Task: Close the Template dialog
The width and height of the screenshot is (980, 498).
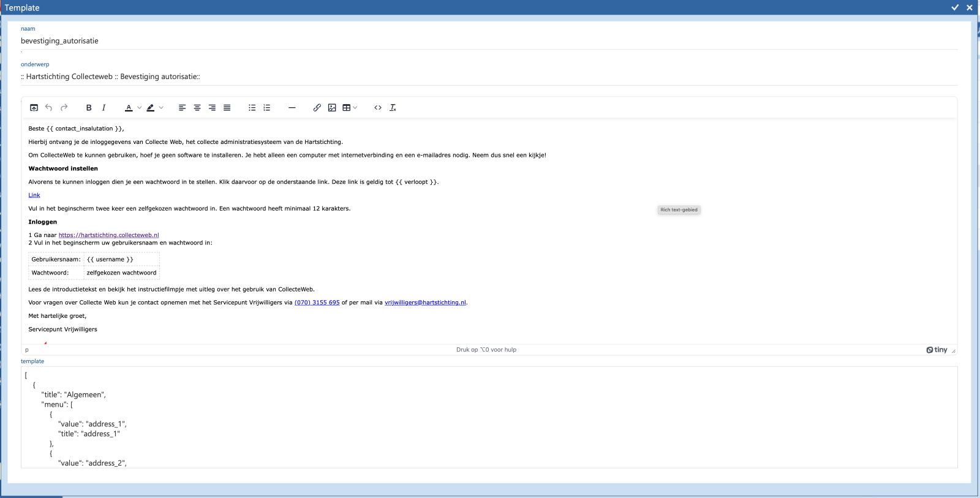Action: click(970, 7)
